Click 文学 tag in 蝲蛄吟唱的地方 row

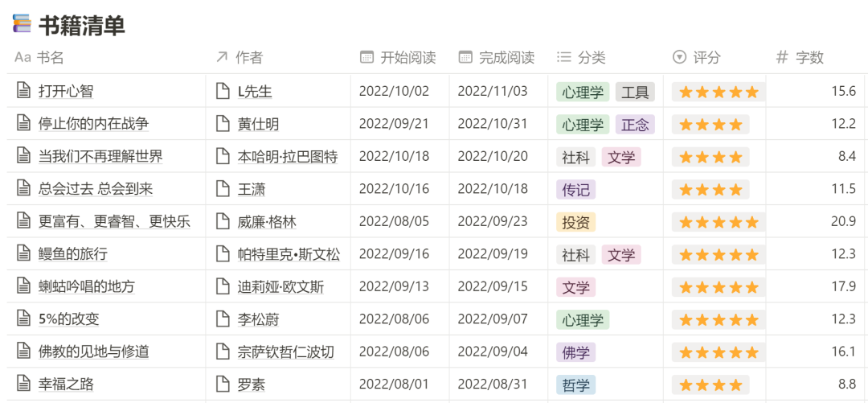tap(575, 287)
